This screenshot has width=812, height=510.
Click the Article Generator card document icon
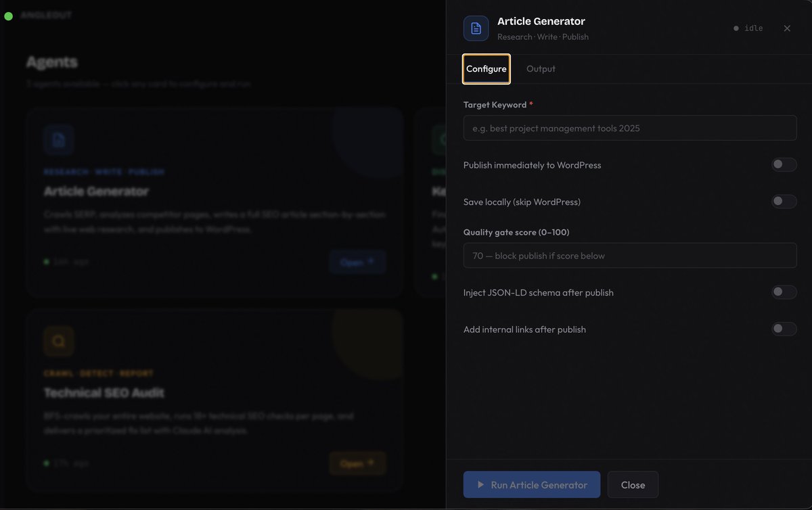[59, 140]
